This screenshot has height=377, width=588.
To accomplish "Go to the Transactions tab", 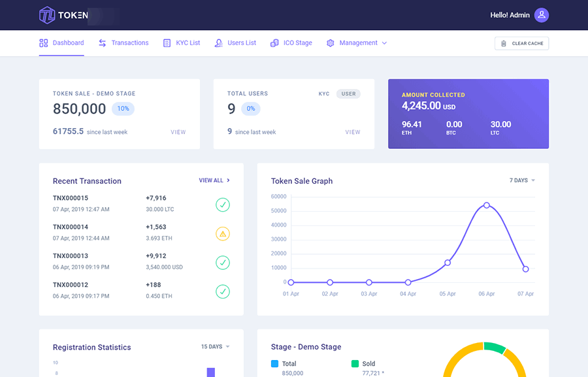I will (123, 43).
